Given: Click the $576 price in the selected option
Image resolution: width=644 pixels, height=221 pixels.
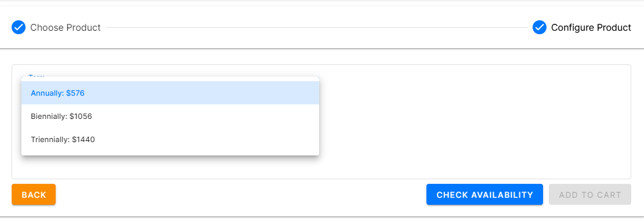Looking at the screenshot, I should (x=75, y=93).
